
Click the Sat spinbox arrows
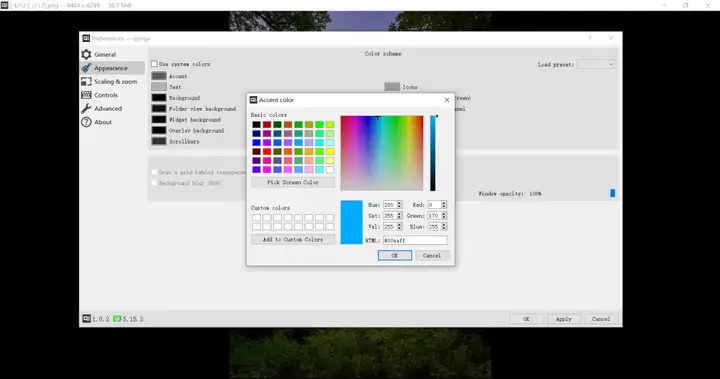click(399, 216)
